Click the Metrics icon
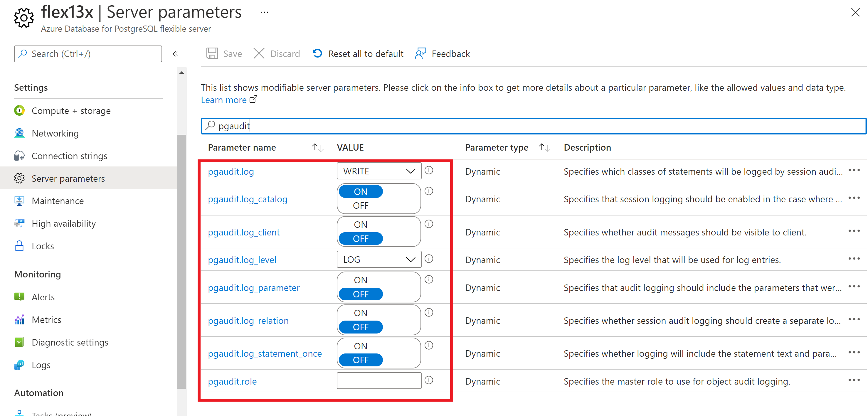The width and height of the screenshot is (868, 416). 19,320
